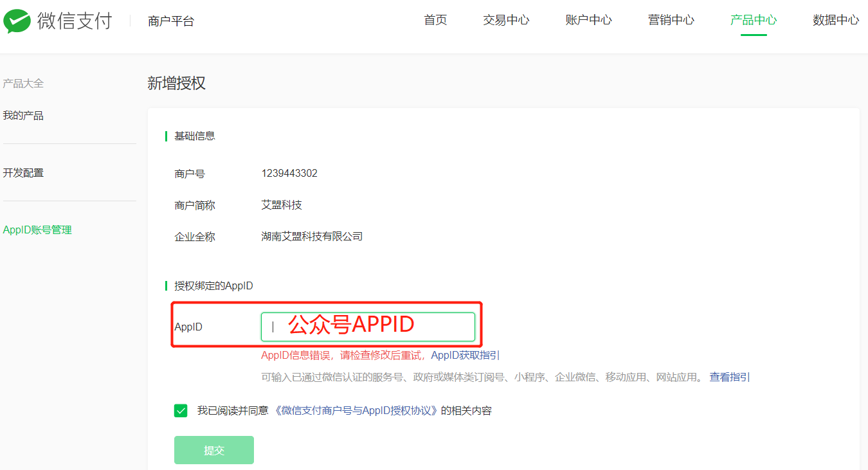Click company name 湖南艾盟科技有限公司
868x470 pixels.
(312, 237)
